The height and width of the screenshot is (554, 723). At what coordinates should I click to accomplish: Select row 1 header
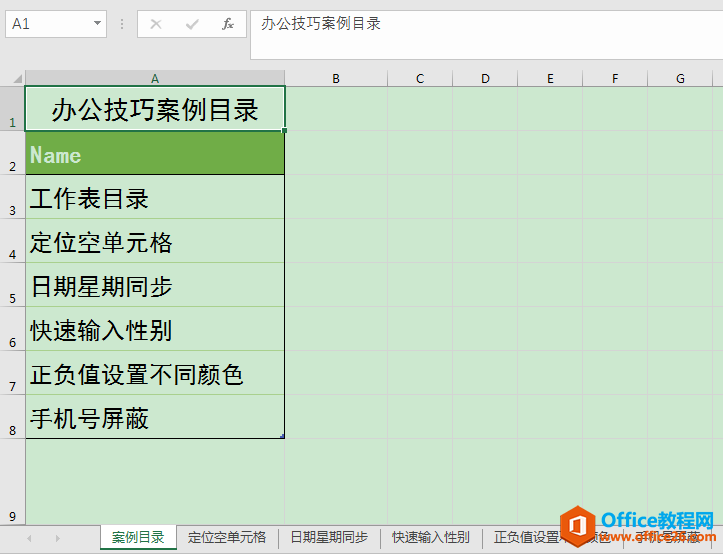(12, 109)
